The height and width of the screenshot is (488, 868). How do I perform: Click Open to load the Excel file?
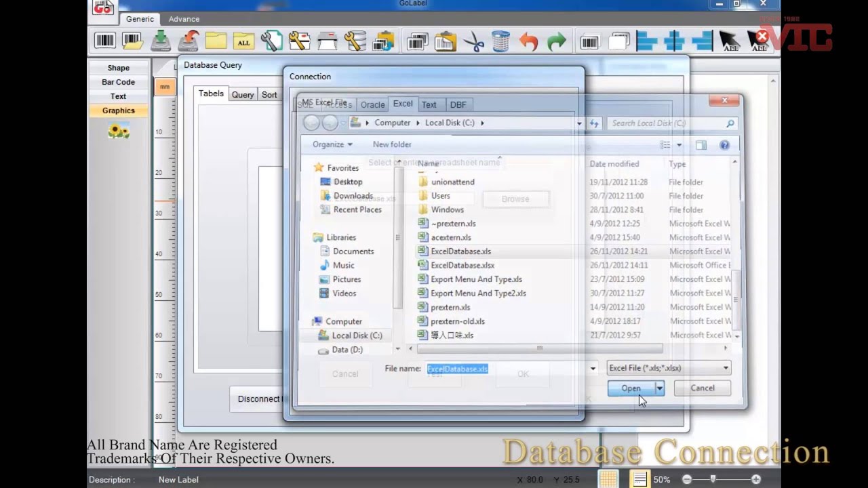(x=631, y=388)
